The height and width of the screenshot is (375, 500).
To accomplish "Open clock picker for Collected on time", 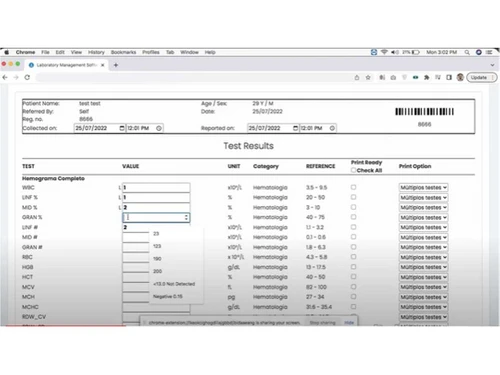I will click(x=159, y=128).
